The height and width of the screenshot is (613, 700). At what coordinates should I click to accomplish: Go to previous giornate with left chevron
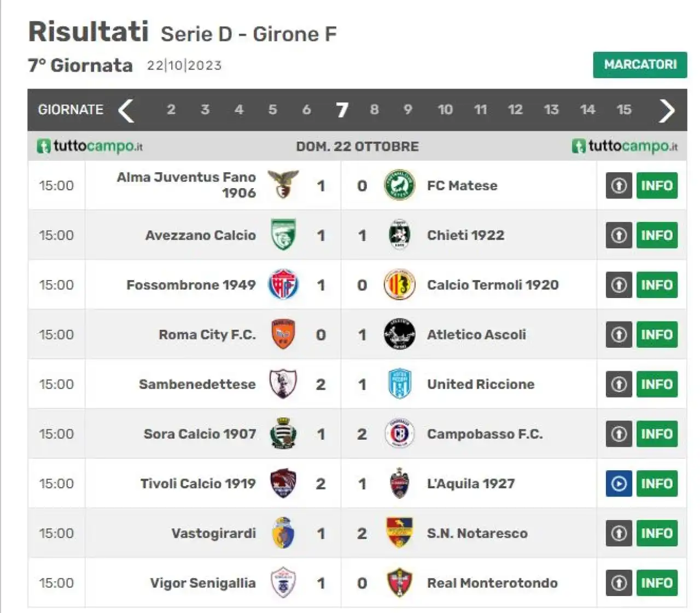[126, 110]
